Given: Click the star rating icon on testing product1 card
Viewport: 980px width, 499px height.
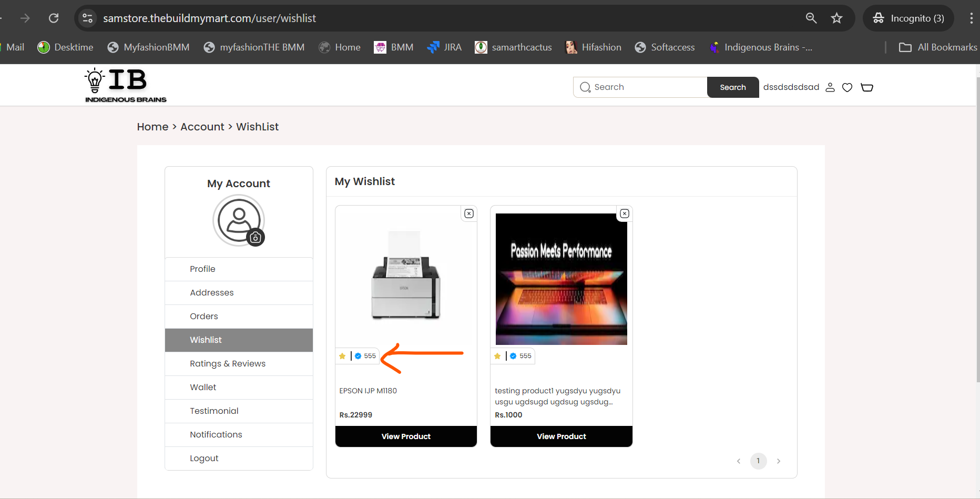Looking at the screenshot, I should tap(497, 356).
